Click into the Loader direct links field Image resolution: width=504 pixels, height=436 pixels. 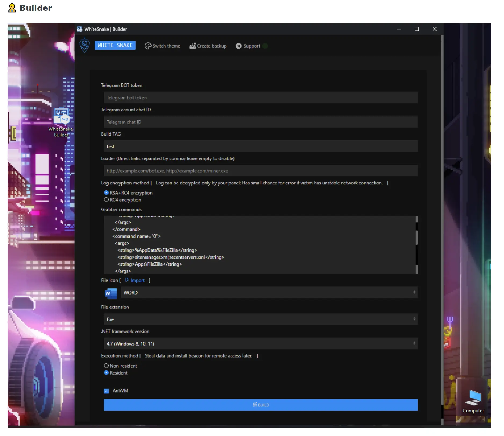coord(261,171)
